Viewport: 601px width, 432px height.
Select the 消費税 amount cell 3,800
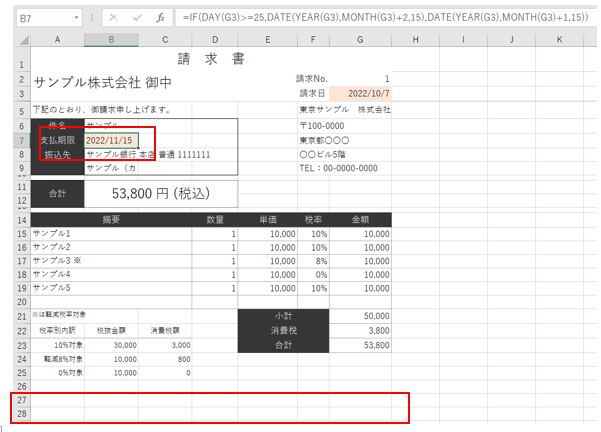(360, 330)
